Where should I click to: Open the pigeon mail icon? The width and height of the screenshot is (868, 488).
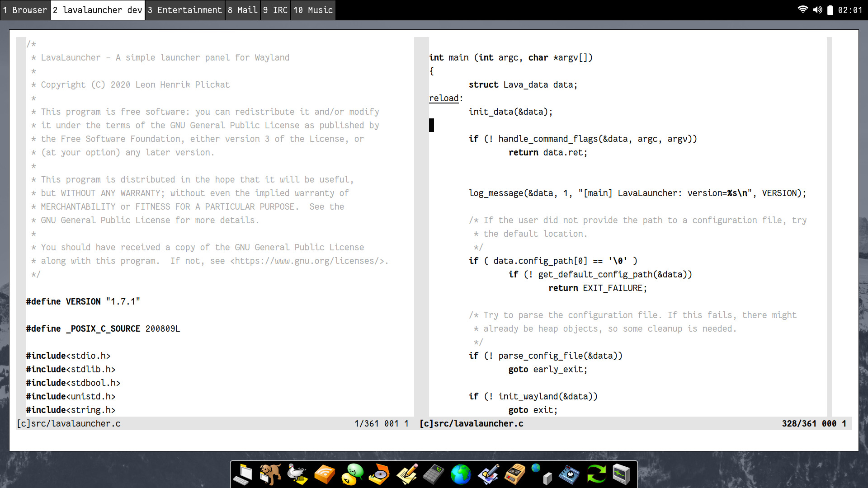coord(297,474)
